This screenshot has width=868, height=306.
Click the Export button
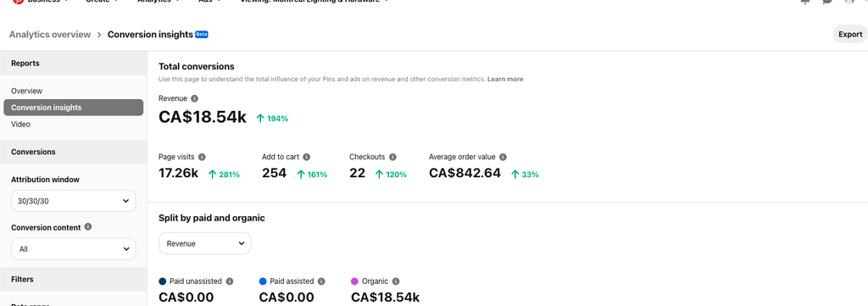point(849,34)
